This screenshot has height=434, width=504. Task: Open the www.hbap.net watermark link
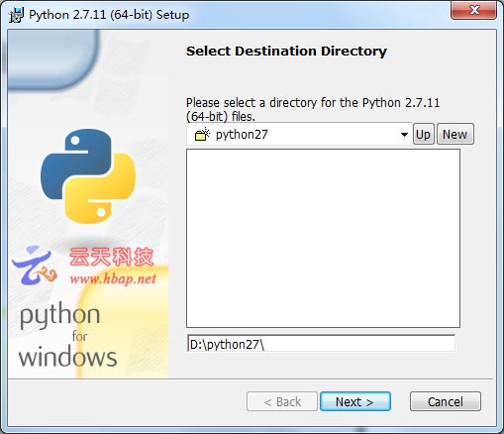(x=113, y=279)
